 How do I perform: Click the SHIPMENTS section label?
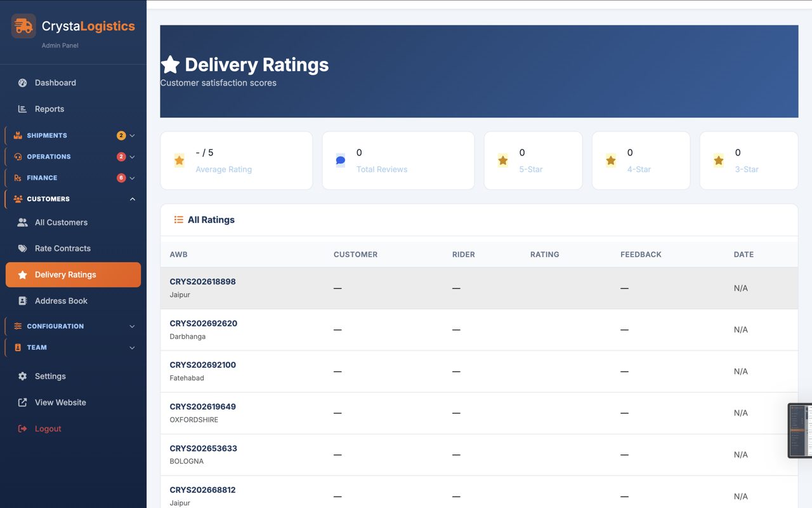click(x=47, y=135)
